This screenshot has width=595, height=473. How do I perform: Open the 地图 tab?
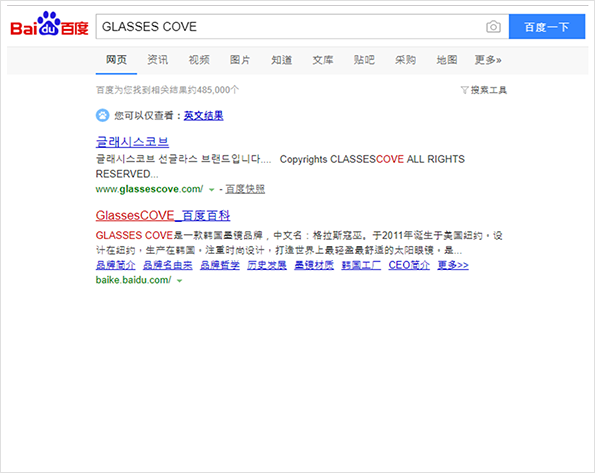click(x=447, y=60)
